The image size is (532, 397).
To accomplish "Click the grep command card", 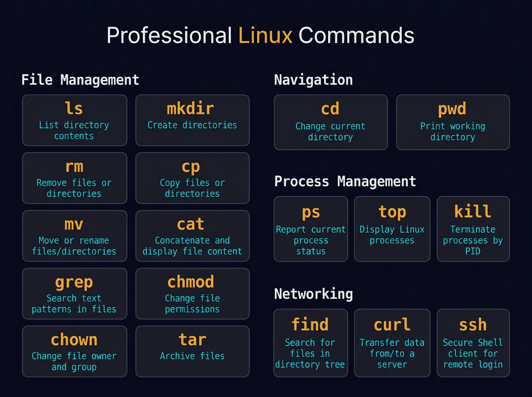I will (74, 293).
